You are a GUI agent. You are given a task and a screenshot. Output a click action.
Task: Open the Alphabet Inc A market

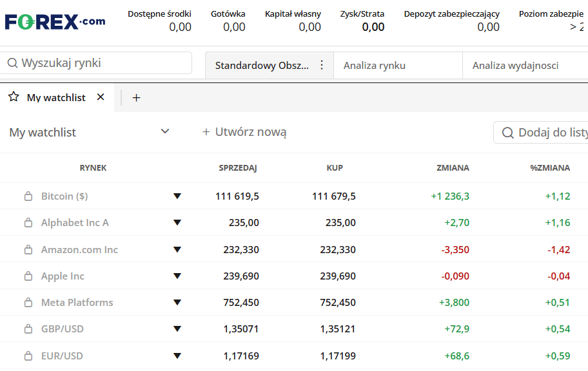(75, 223)
